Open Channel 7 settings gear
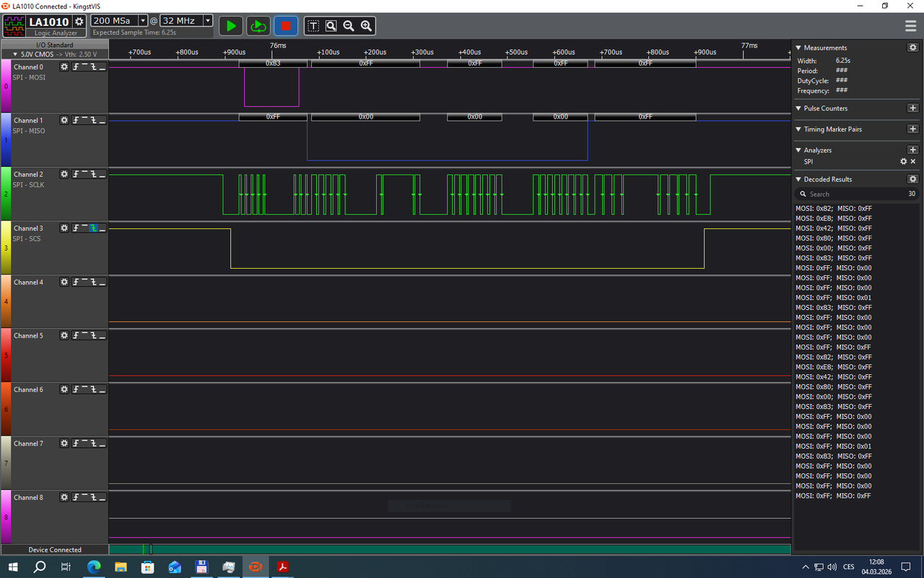This screenshot has height=578, width=924. coord(64,443)
